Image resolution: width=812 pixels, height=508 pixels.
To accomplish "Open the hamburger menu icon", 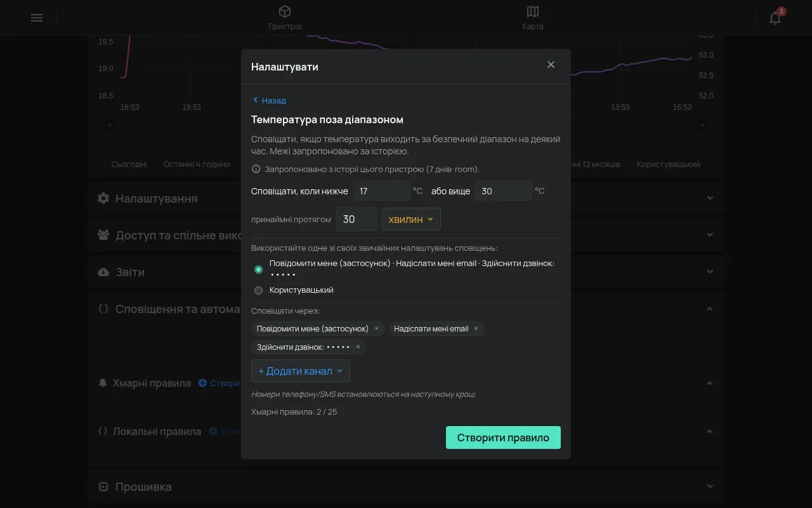I will point(37,18).
